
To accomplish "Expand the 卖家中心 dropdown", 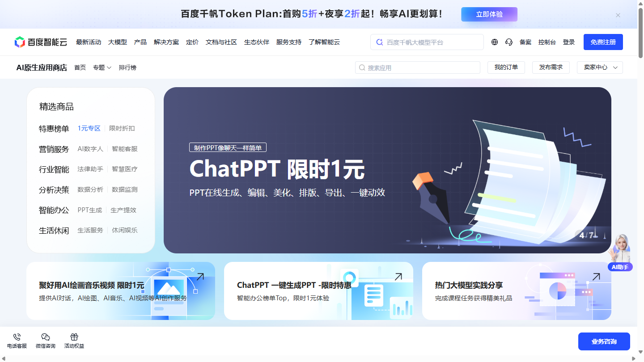I will click(600, 67).
